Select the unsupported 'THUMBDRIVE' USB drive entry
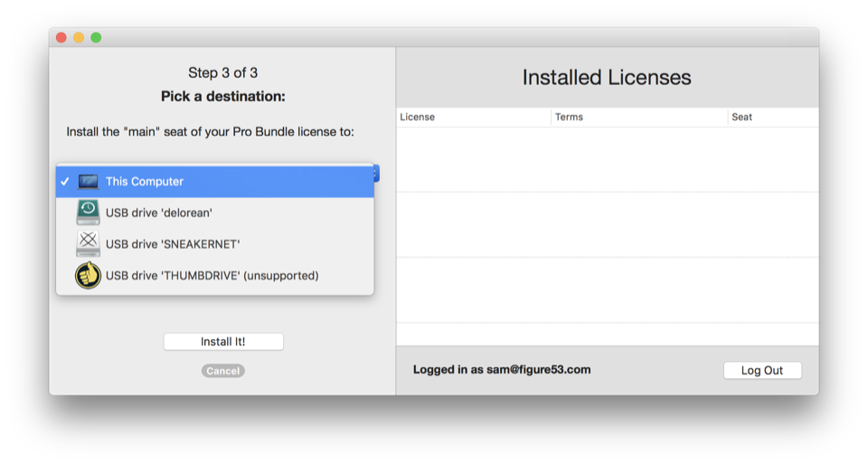This screenshot has height=465, width=868. (212, 275)
